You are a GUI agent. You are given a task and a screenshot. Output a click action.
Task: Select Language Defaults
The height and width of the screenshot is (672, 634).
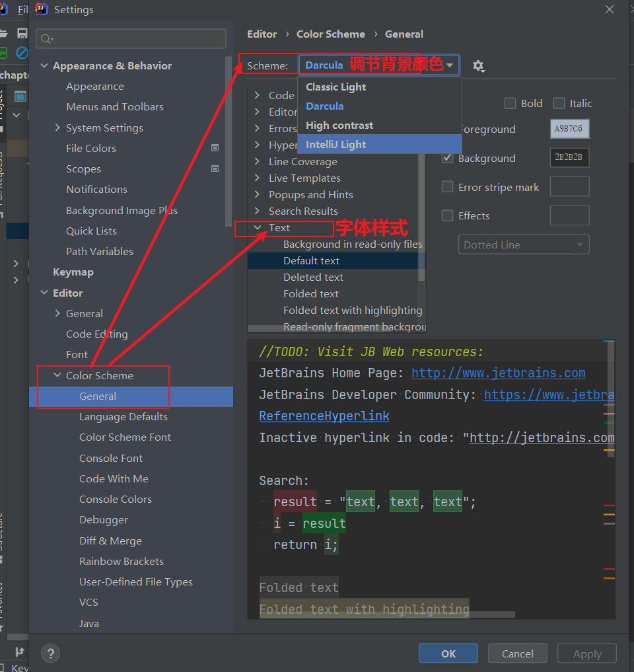(x=123, y=417)
